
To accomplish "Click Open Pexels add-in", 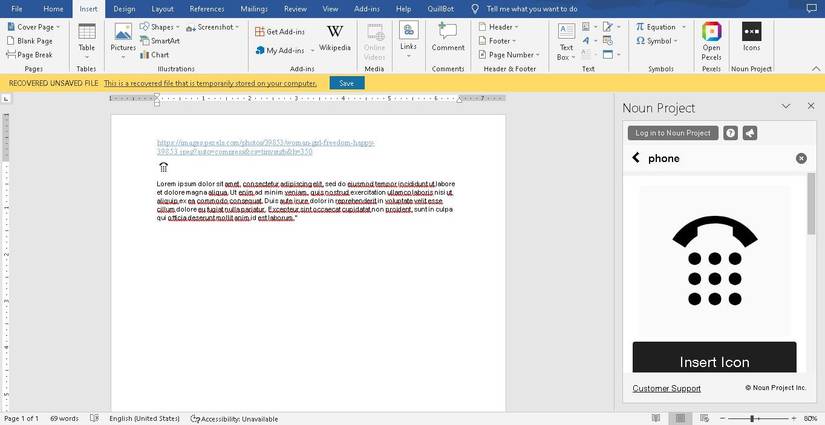I will (x=711, y=42).
